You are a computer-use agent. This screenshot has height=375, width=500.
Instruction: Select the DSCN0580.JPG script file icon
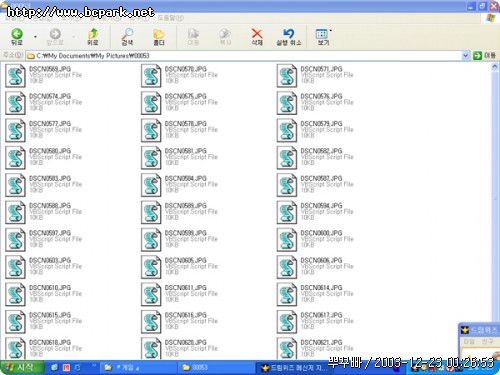coord(15,158)
